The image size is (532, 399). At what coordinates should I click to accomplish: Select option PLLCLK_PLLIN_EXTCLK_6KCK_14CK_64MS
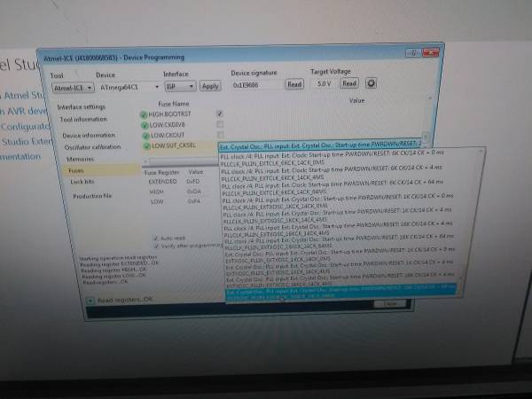332,187
